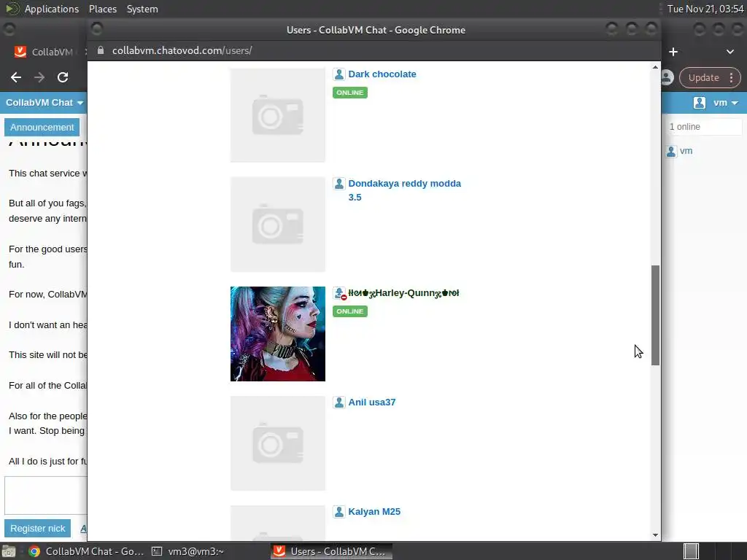Click the user icon beside Anil usa37
Screen dimensions: 747x560
[338, 402]
